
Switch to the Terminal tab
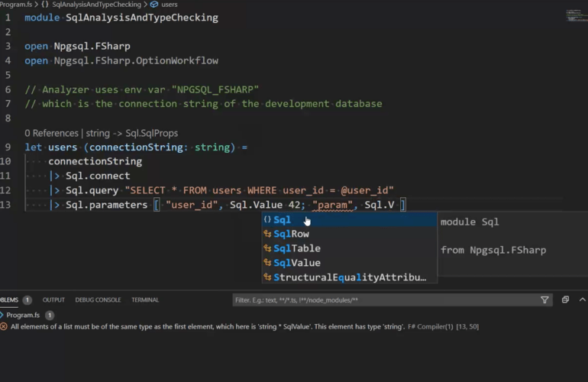(x=145, y=300)
